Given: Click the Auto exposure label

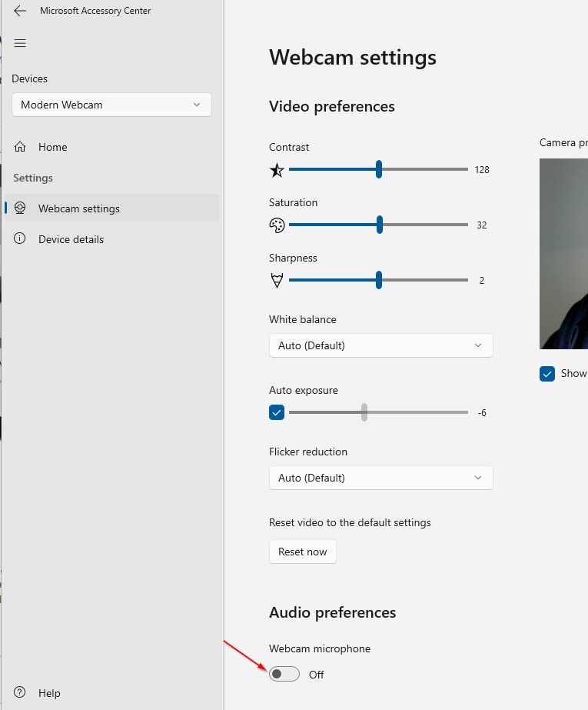Looking at the screenshot, I should tap(304, 390).
